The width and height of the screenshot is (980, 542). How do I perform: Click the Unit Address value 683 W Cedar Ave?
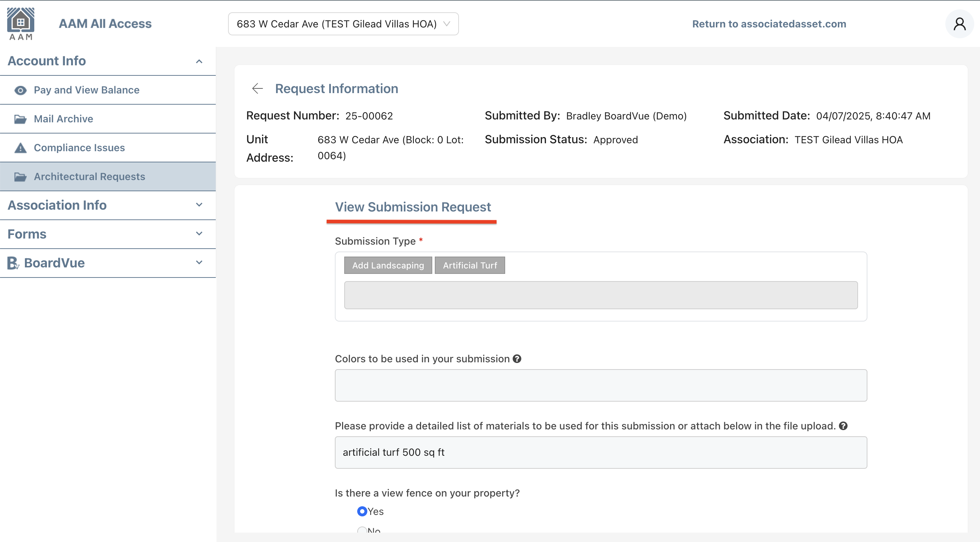click(390, 148)
